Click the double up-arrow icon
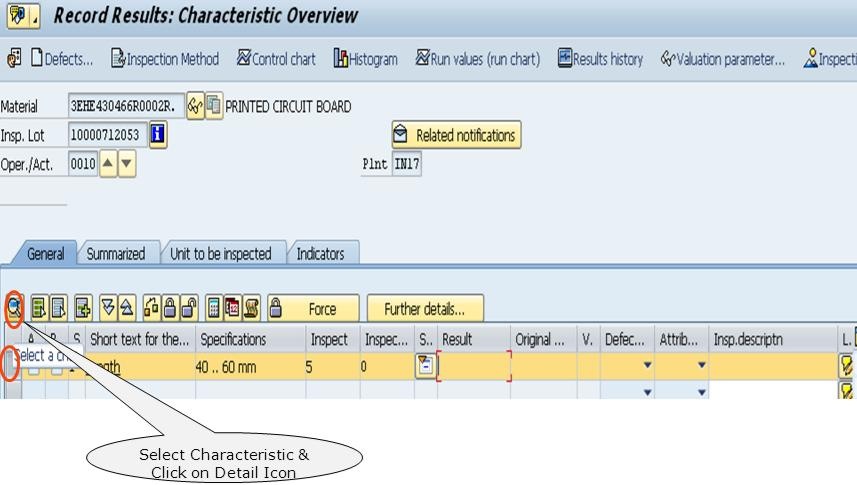Screen dimensions: 857x485 (127, 309)
